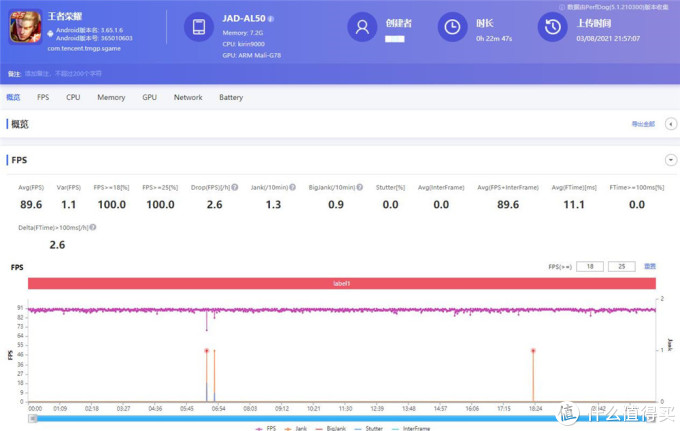Image resolution: width=680 pixels, height=431 pixels.
Task: Click the com.tencent.tmgp.sgame package name
Action: coord(84,49)
